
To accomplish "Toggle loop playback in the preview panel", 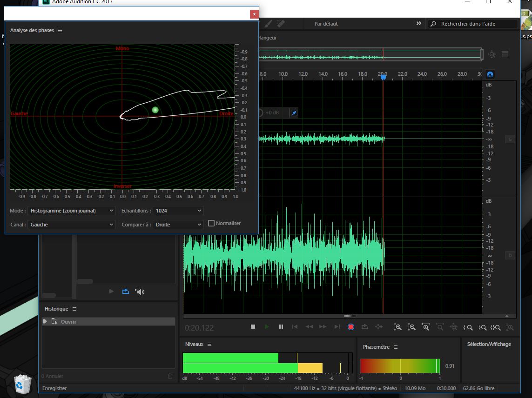I will point(125,292).
